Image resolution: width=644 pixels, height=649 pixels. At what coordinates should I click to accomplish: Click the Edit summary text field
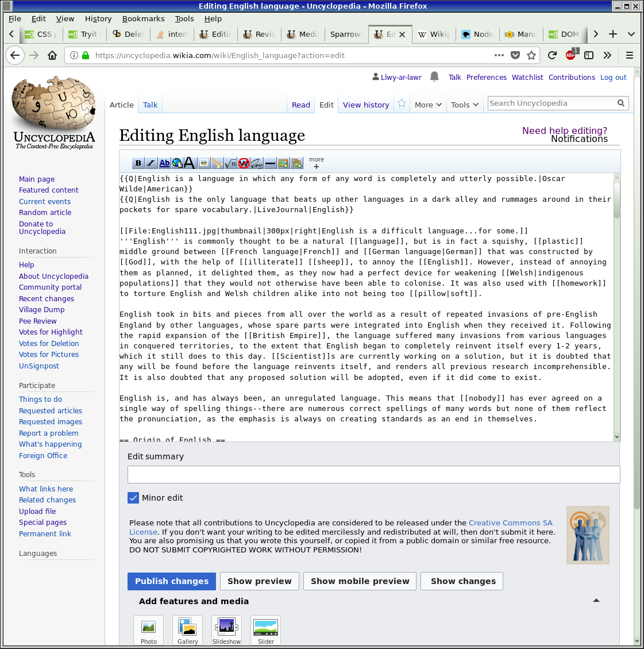tap(373, 474)
